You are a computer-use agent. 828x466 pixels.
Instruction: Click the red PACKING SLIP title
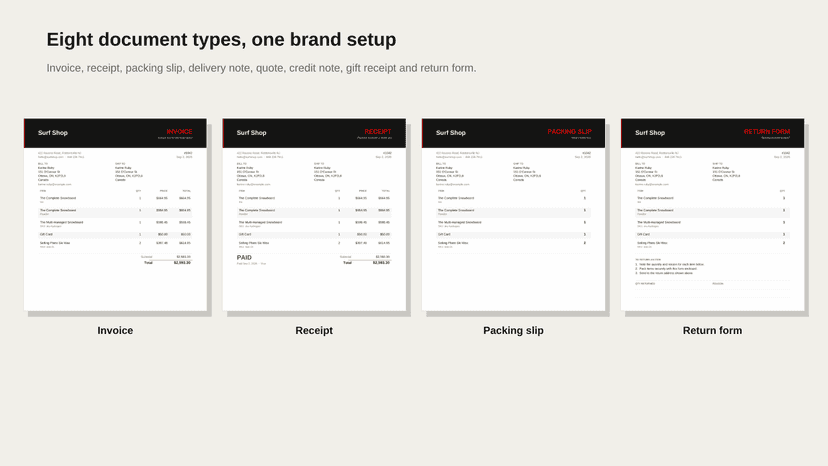coord(569,132)
